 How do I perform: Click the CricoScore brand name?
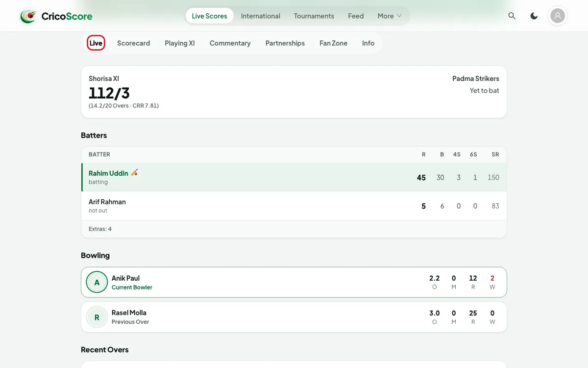67,16
